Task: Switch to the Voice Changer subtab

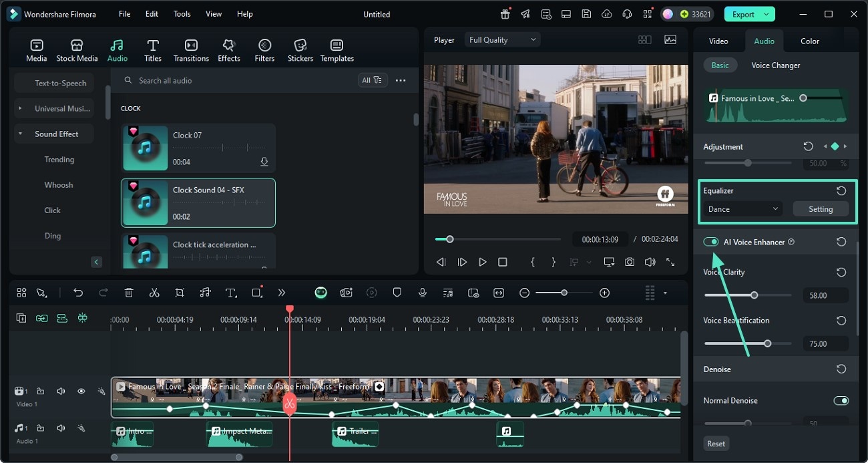Action: click(775, 65)
